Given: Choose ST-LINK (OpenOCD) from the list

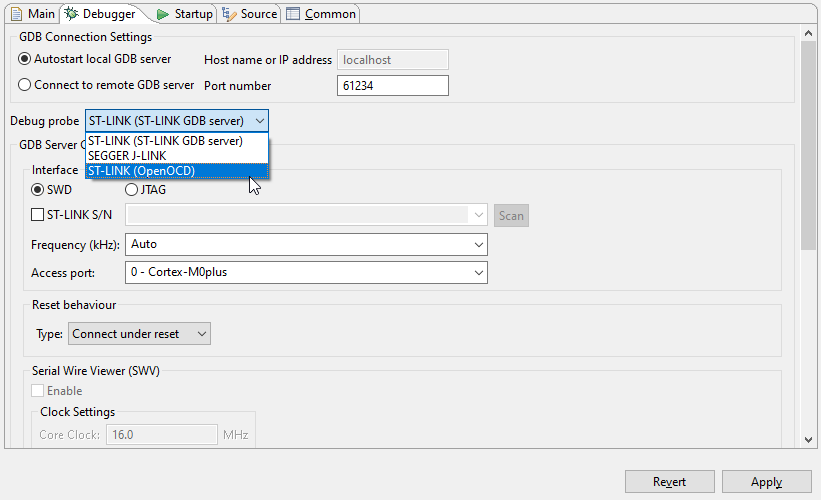Looking at the screenshot, I should point(177,171).
